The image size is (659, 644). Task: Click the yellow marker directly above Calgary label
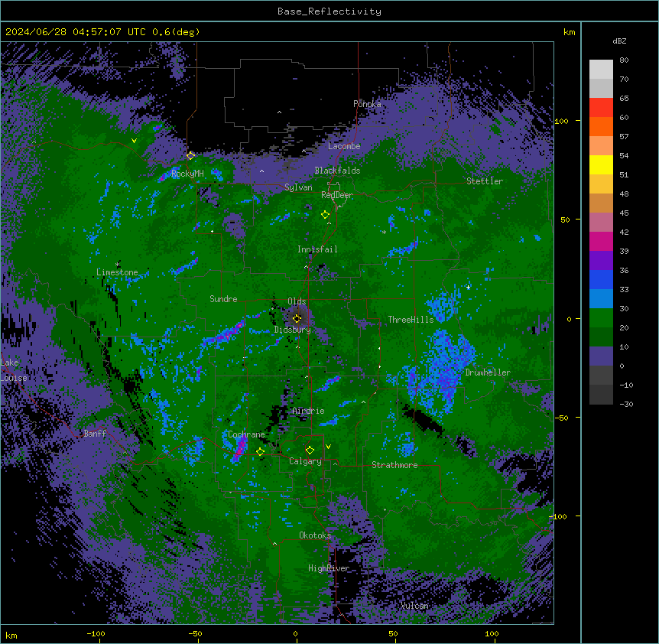[x=310, y=450]
